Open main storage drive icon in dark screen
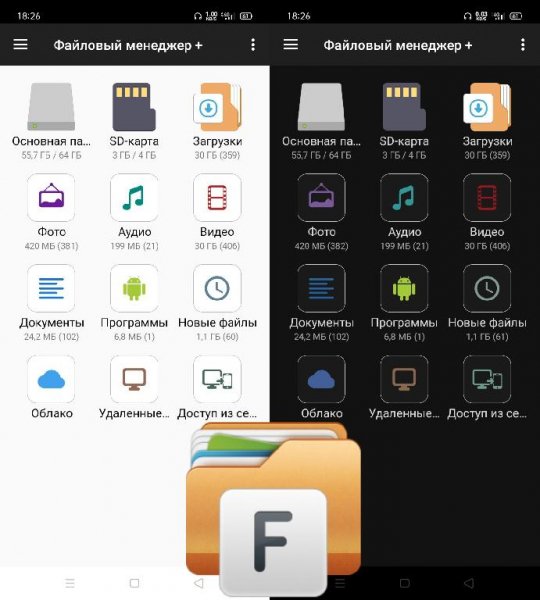 point(321,107)
